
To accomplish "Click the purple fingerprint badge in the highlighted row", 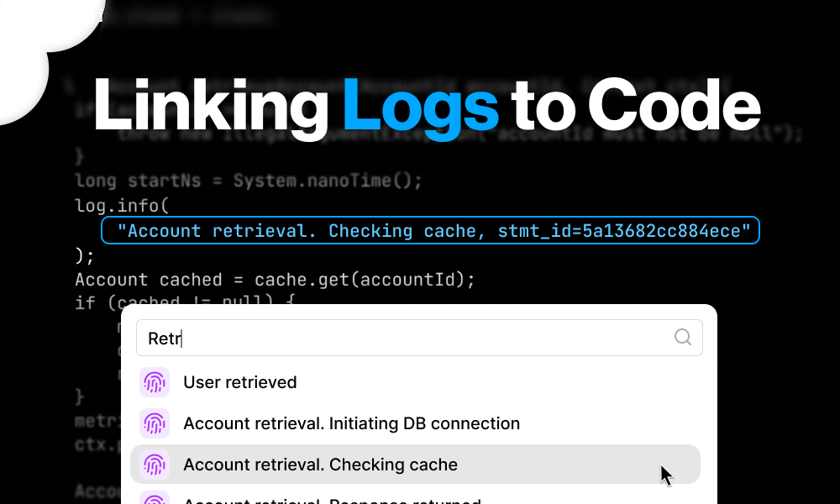I will point(155,465).
